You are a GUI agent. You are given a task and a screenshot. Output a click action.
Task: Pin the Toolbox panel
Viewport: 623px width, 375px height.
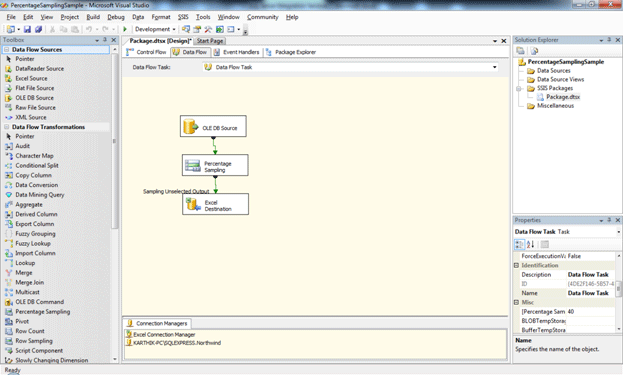coord(105,40)
